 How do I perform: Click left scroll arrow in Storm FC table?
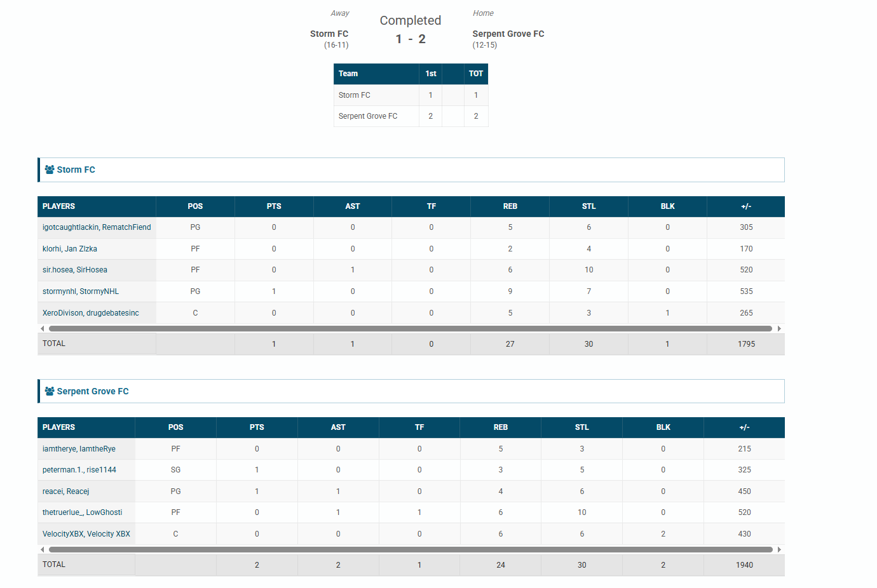43,329
